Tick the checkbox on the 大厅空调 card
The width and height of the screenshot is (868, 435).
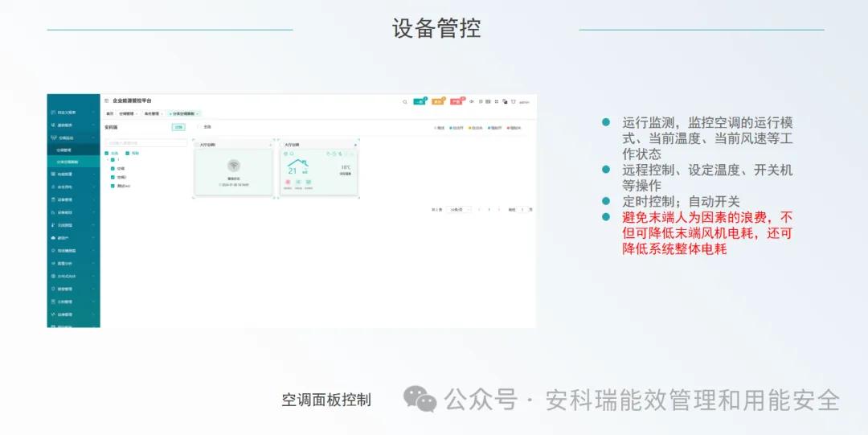click(x=282, y=145)
